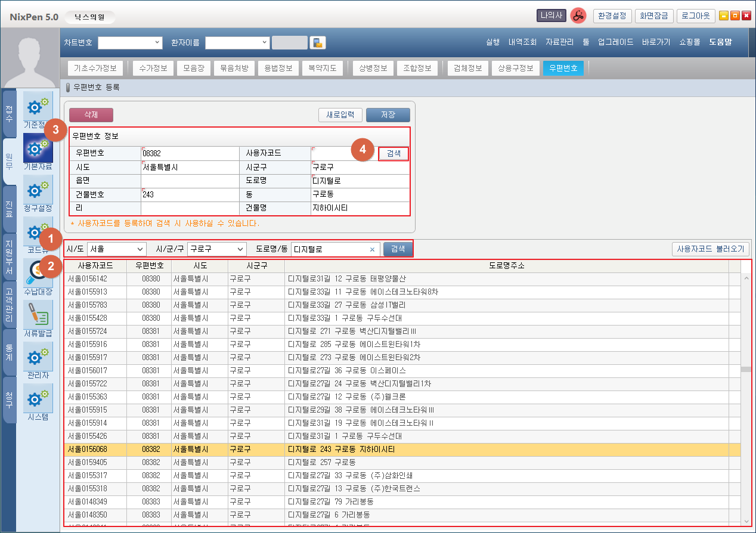Switch to the 수가정보 tab
Viewport: 756px width, 533px height.
153,68
